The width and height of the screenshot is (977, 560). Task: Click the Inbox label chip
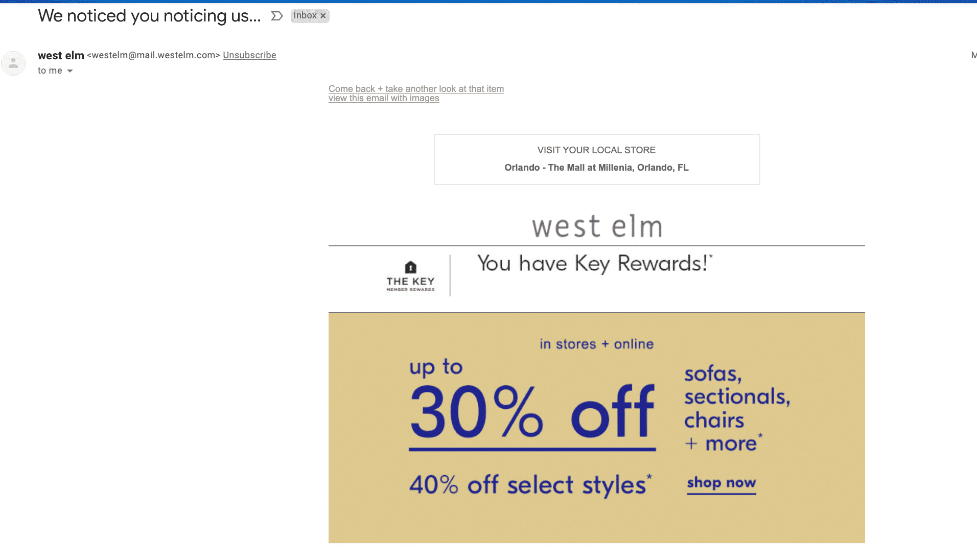tap(310, 16)
